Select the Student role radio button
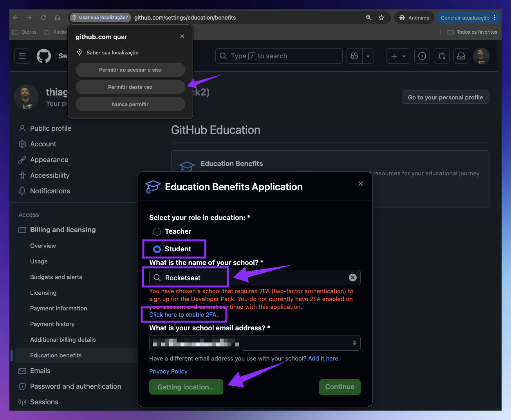 tap(157, 249)
